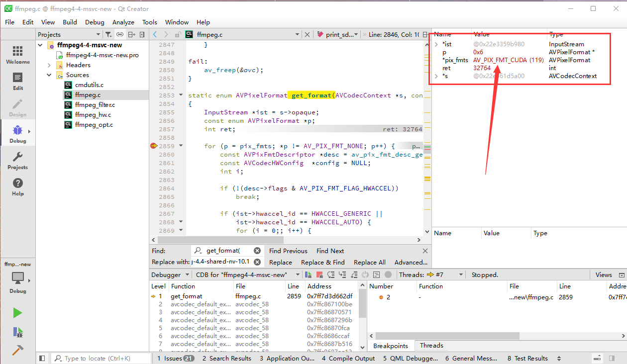The width and height of the screenshot is (627, 364).
Task: Open the Projects view selector dropdown
Action: click(69, 34)
